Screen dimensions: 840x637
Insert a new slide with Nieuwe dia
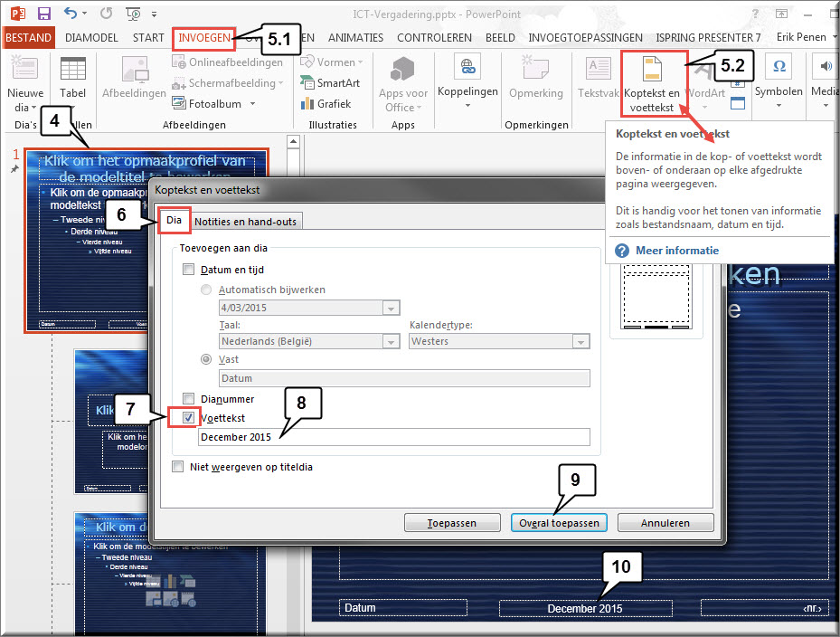point(24,83)
